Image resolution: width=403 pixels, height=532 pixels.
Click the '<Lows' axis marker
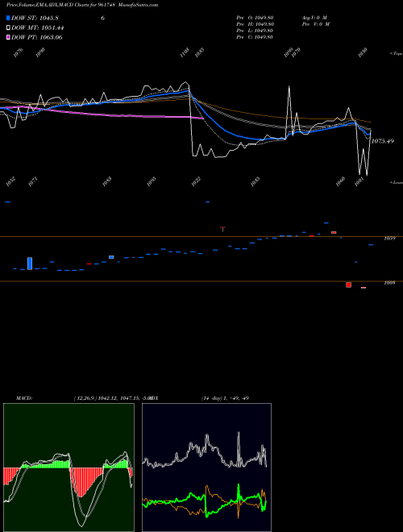[397, 182]
